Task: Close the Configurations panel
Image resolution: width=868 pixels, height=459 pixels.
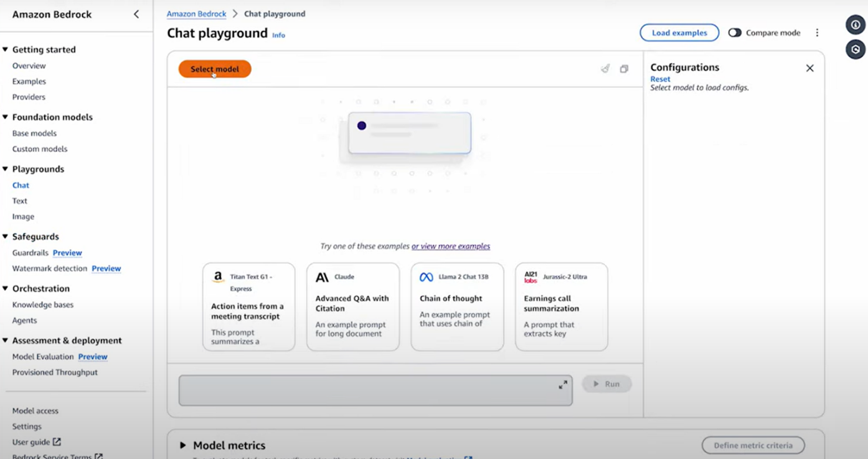Action: pos(810,68)
